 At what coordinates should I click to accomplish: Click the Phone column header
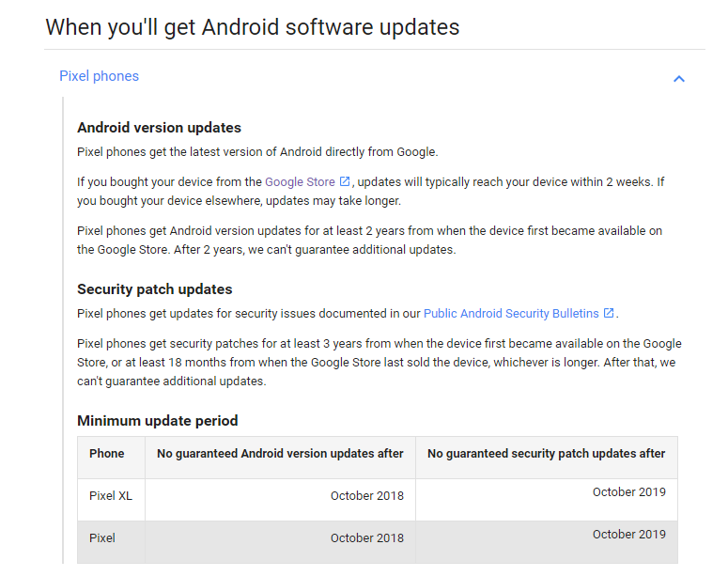click(x=107, y=454)
